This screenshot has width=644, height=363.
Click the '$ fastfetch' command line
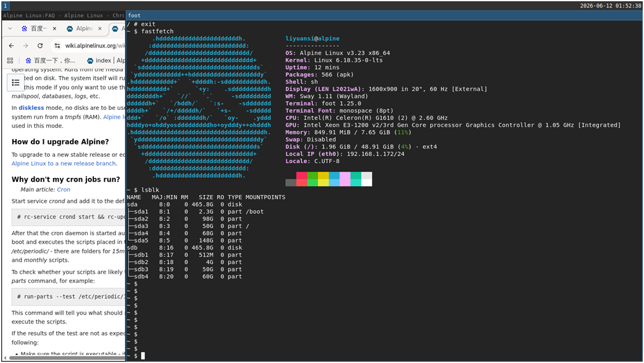point(150,31)
